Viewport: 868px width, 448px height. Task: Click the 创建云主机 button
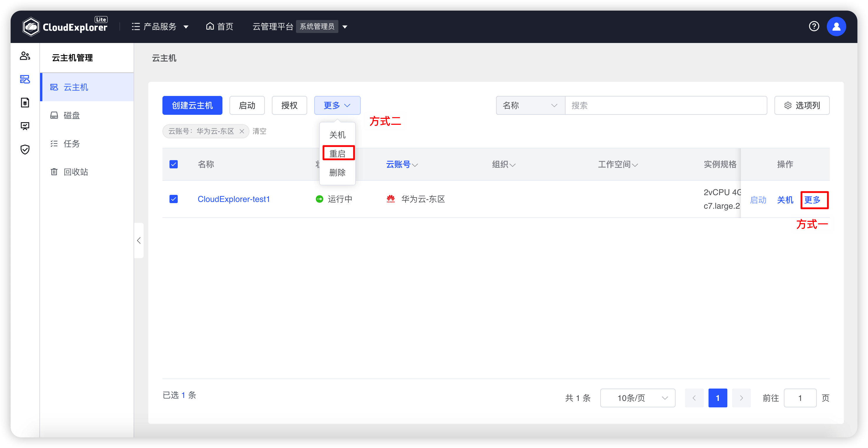coord(192,105)
